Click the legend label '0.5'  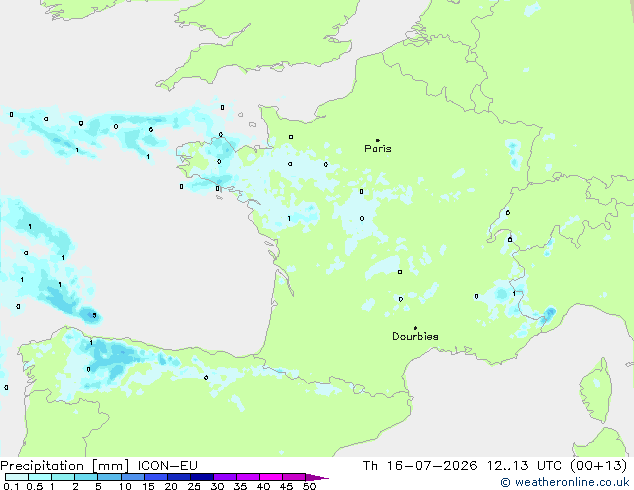pyautogui.click(x=35, y=486)
